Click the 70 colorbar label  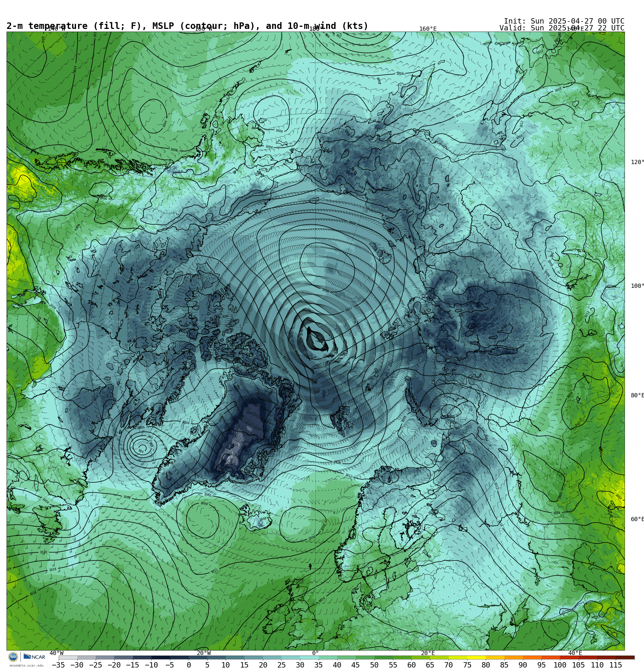(x=449, y=665)
